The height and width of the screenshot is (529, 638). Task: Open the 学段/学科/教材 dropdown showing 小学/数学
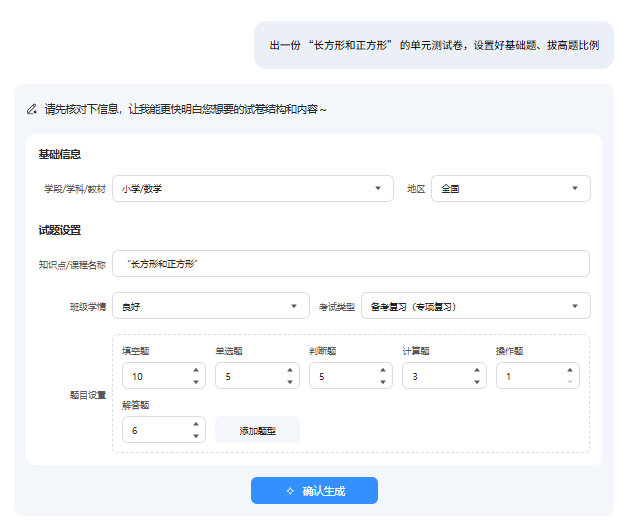click(253, 188)
